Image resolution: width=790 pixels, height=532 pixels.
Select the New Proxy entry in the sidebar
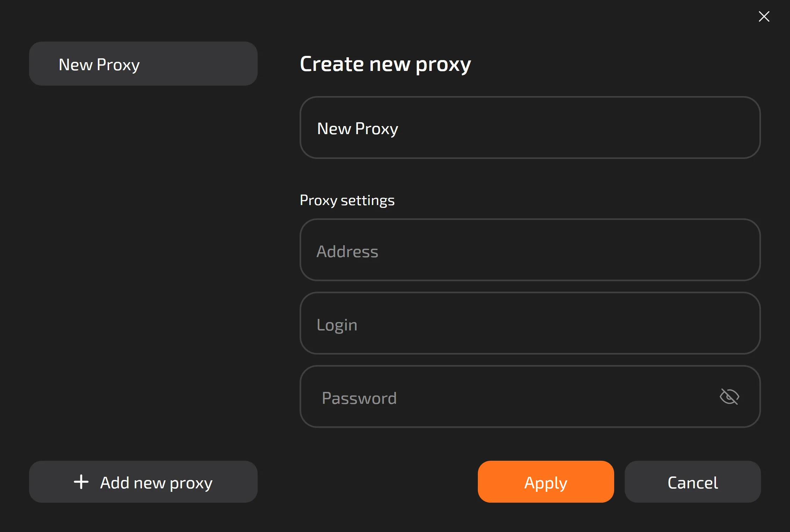pos(143,64)
